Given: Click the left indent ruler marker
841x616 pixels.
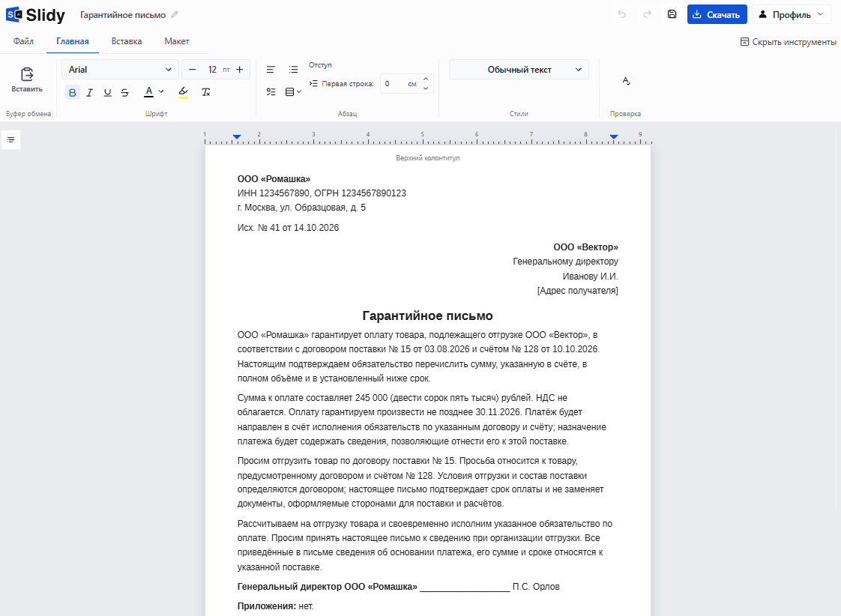Looking at the screenshot, I should pyautogui.click(x=237, y=137).
